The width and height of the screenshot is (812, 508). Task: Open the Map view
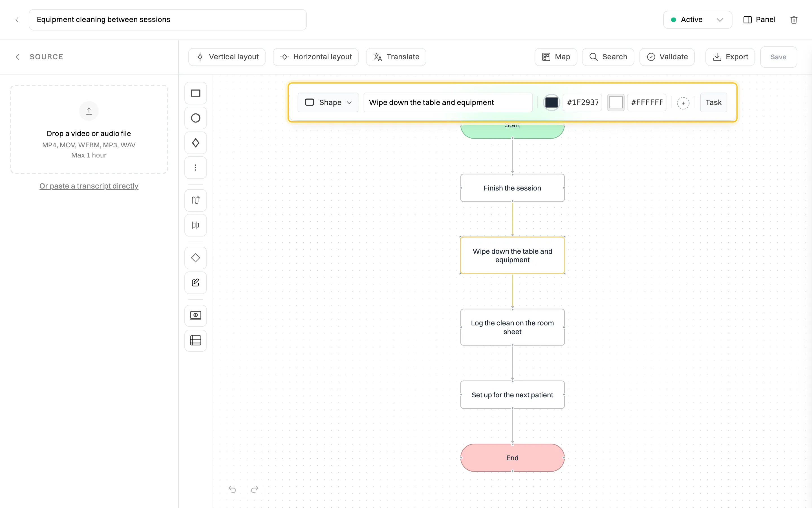556,57
